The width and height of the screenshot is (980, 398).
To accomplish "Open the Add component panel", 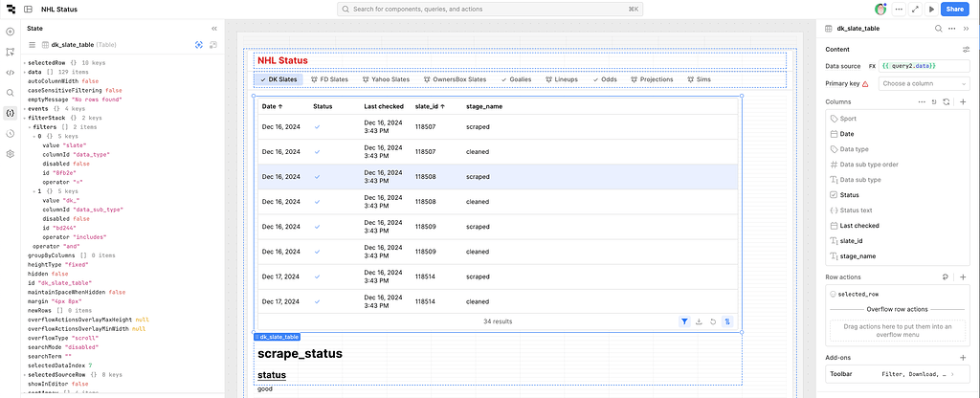I will click(x=10, y=32).
